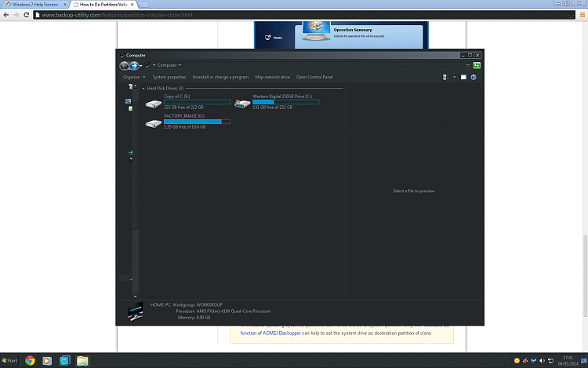Refresh the Computer window with green button
Image resolution: width=588 pixels, height=368 pixels.
coord(477,65)
